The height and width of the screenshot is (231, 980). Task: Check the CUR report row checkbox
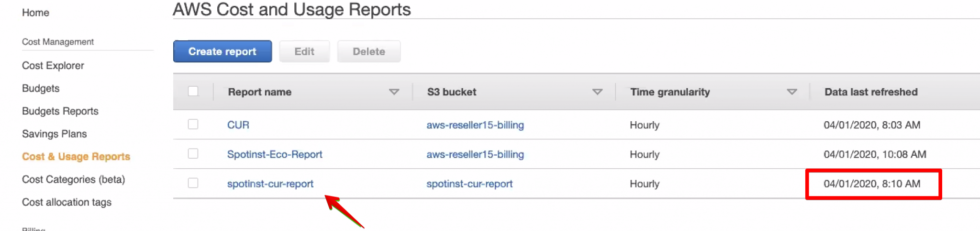pos(193,125)
